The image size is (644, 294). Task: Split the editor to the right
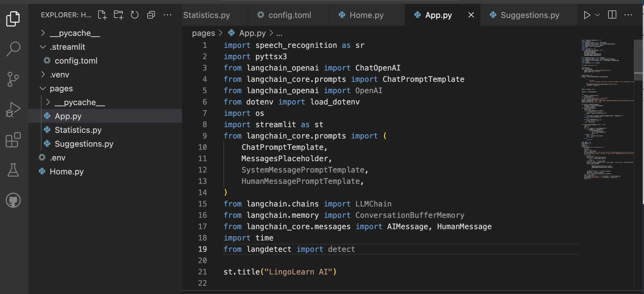click(612, 15)
